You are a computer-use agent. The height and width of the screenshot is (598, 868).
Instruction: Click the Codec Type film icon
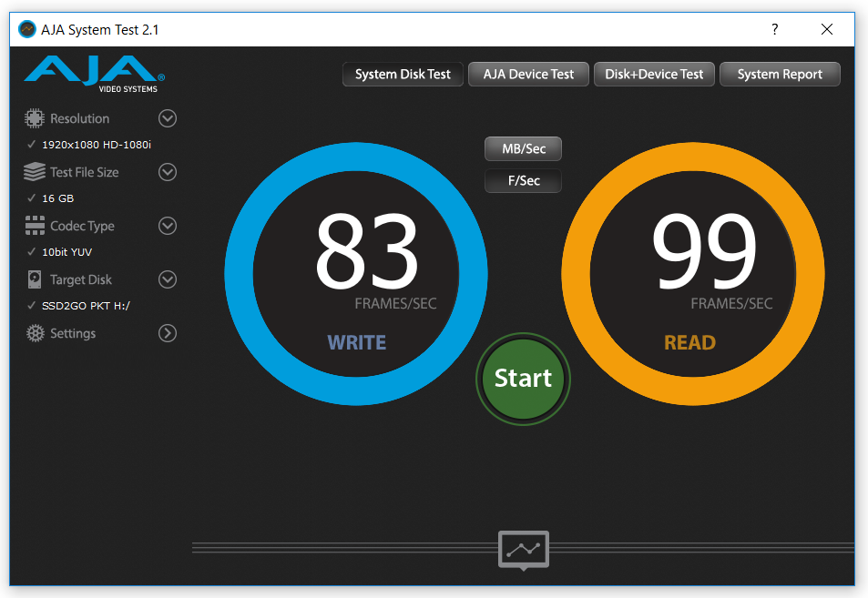(35, 226)
